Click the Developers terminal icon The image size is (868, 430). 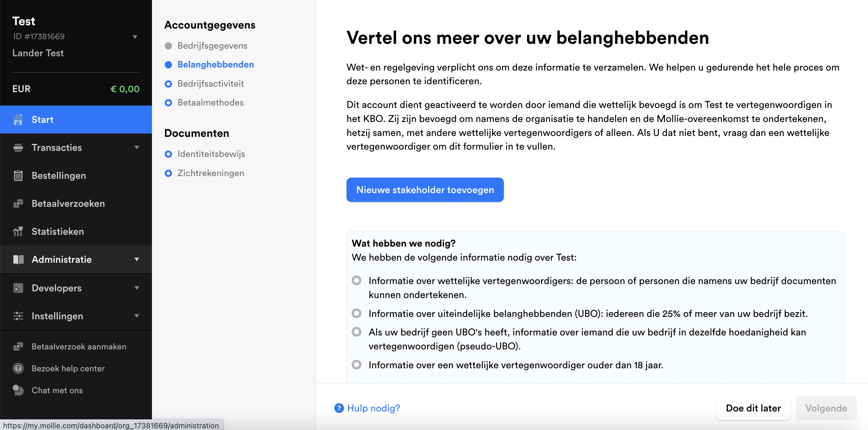(x=18, y=288)
